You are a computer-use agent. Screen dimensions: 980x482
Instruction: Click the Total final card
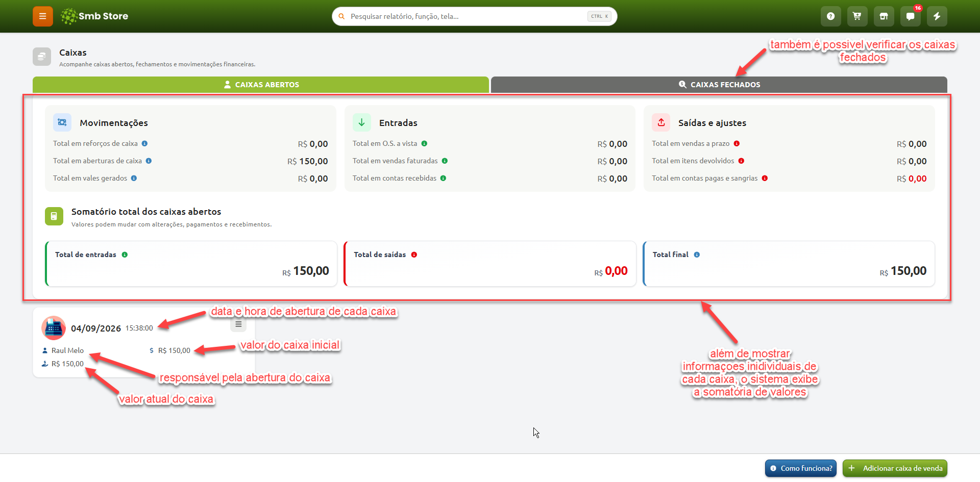coord(789,264)
